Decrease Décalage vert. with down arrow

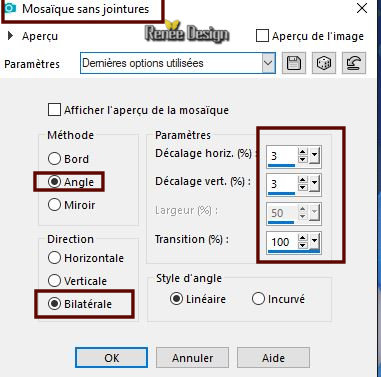pyautogui.click(x=302, y=187)
